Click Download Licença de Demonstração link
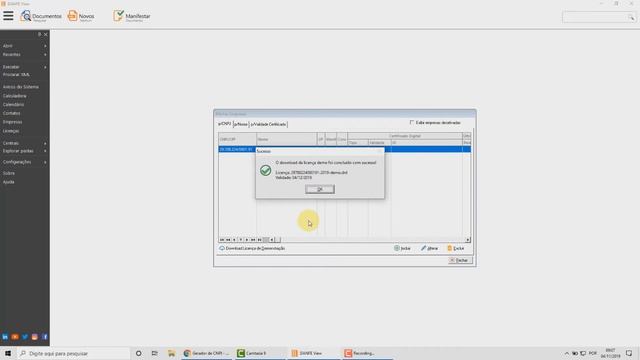Screen dimensions: 640x360 [252, 248]
